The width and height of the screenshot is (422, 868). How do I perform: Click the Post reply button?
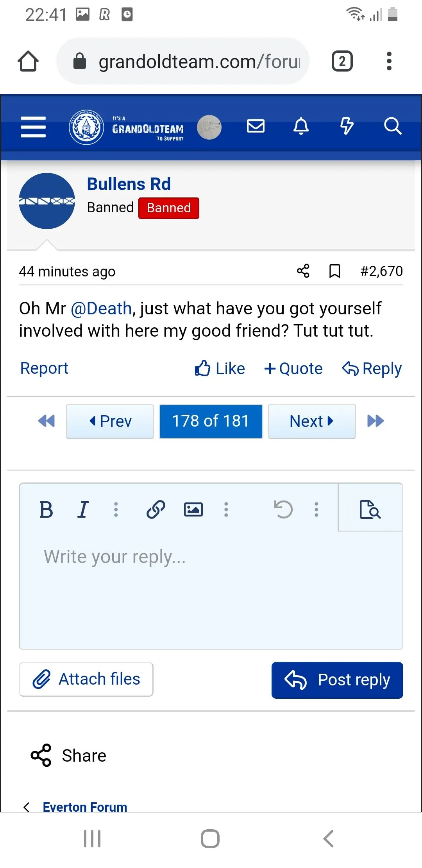pyautogui.click(x=337, y=680)
